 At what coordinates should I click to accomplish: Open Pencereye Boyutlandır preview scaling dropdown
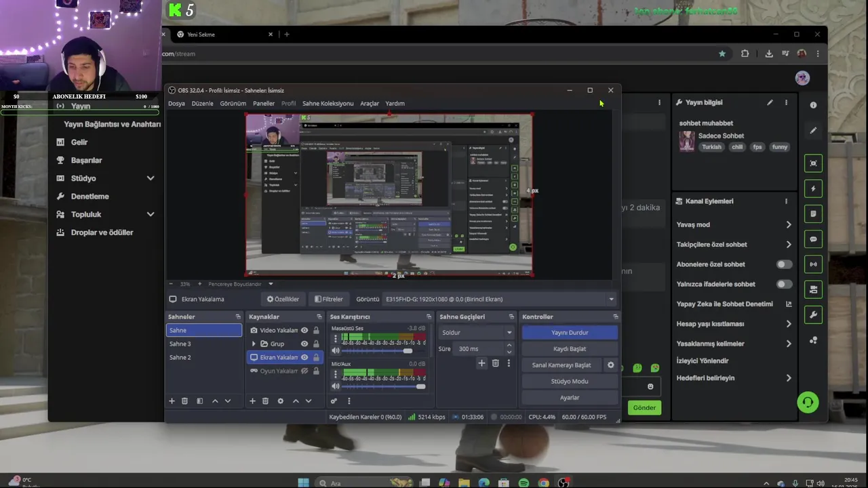241,284
